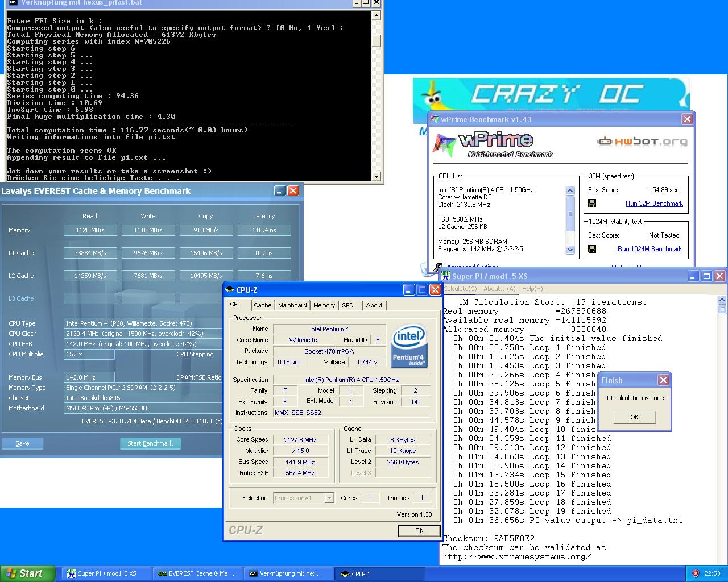Minimize the CPU-Z window
The height and width of the screenshot is (582, 728).
tap(409, 290)
